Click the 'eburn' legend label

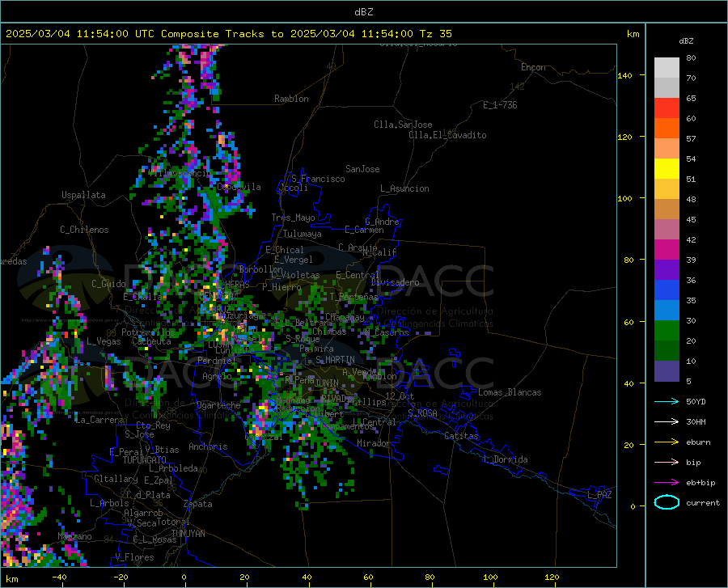698,442
